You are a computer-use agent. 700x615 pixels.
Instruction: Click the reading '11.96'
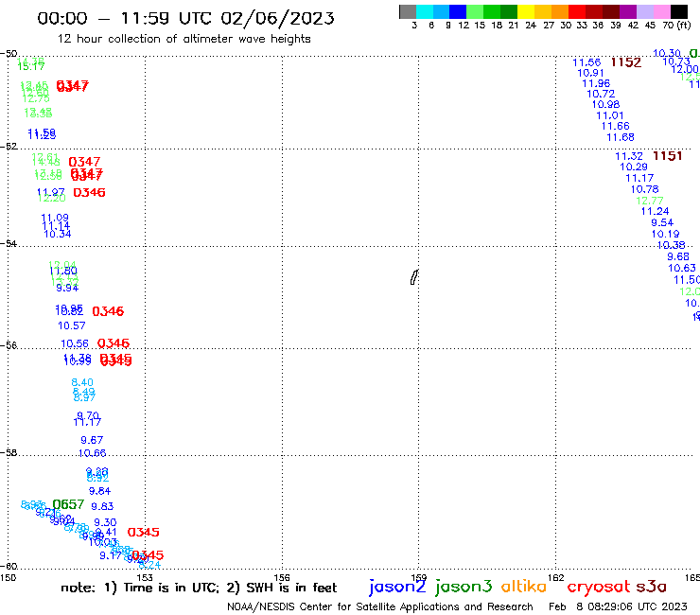(x=596, y=83)
